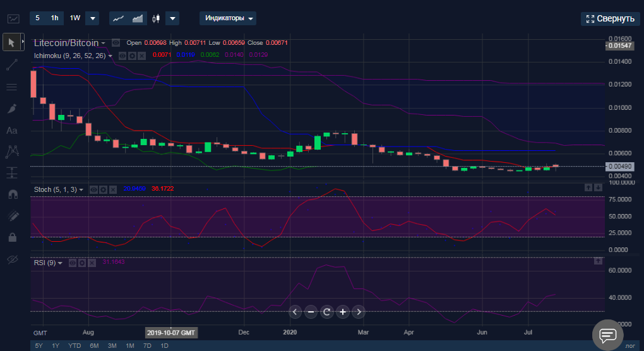
Task: Remove the RSI indicator with X
Action: [93, 263]
